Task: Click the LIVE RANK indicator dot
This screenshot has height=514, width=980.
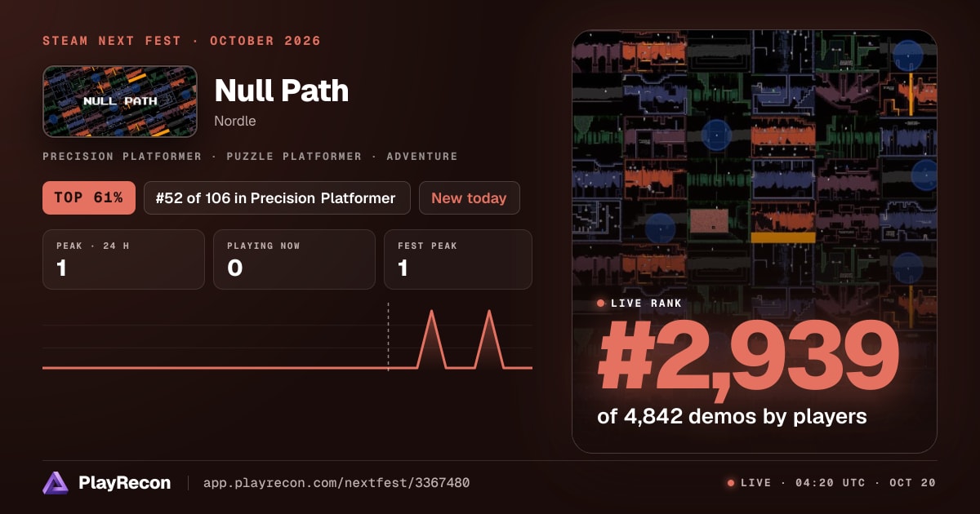Action: [601, 304]
